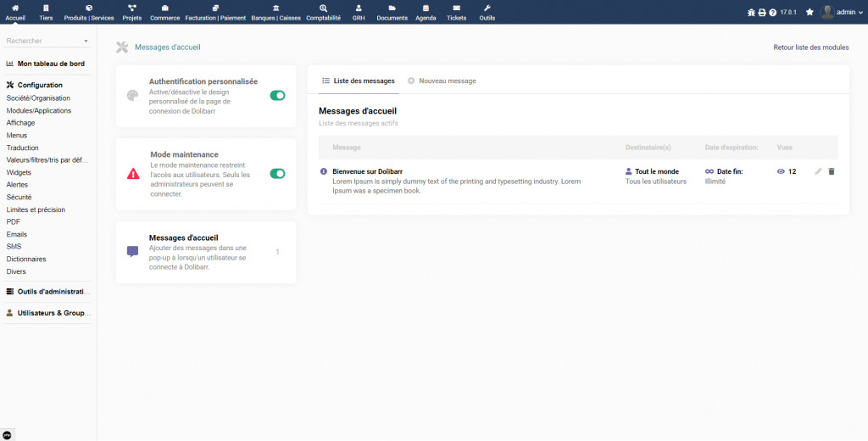The height and width of the screenshot is (441, 868).
Task: Open the Comptabilité menu icon
Action: (x=323, y=8)
